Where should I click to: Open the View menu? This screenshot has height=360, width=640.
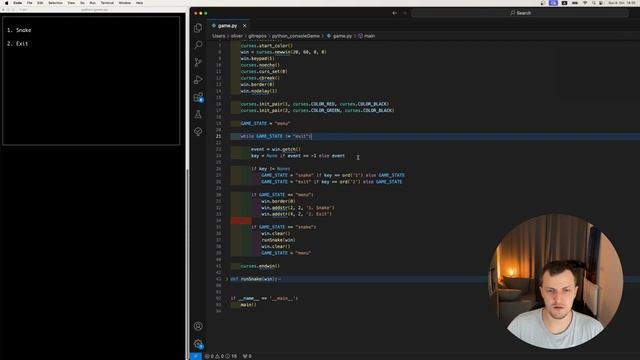coord(71,3)
